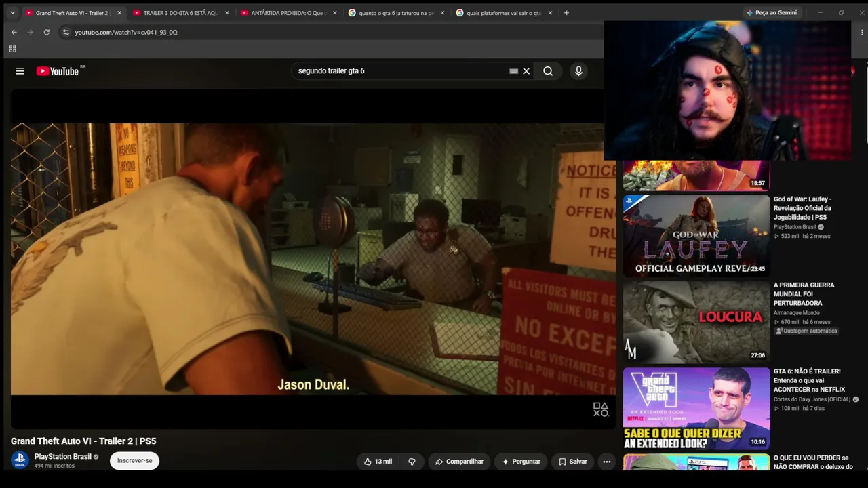Image resolution: width=868 pixels, height=488 pixels.
Task: Save the video with Salvar
Action: pos(573,462)
